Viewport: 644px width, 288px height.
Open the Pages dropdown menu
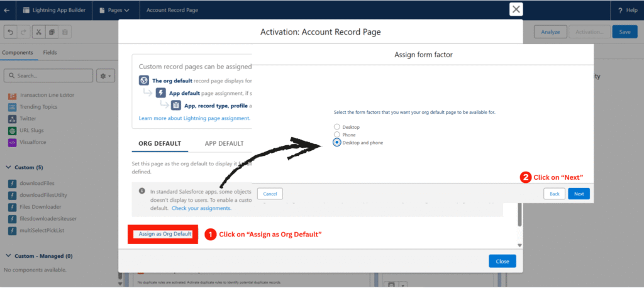tap(116, 10)
